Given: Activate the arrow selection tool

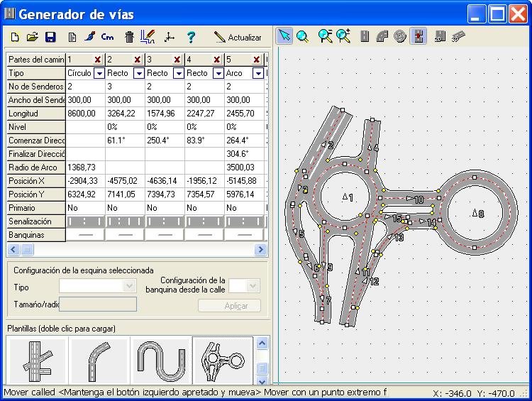Looking at the screenshot, I should coord(284,35).
